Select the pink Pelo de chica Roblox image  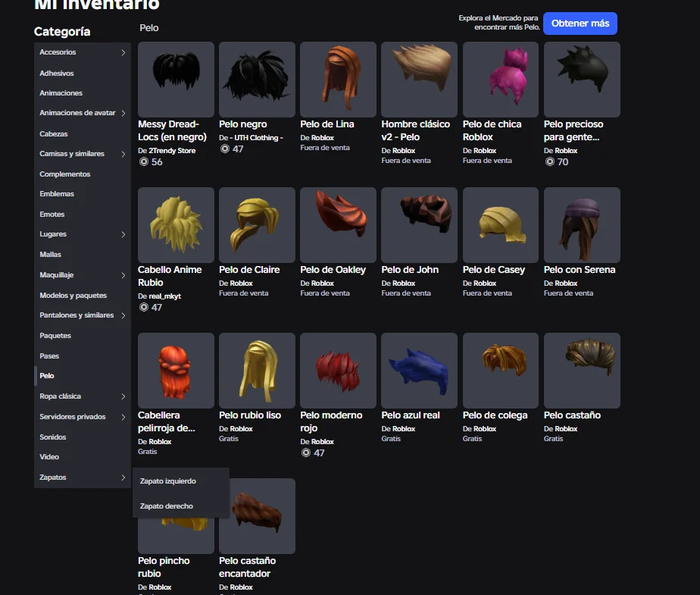coord(500,80)
